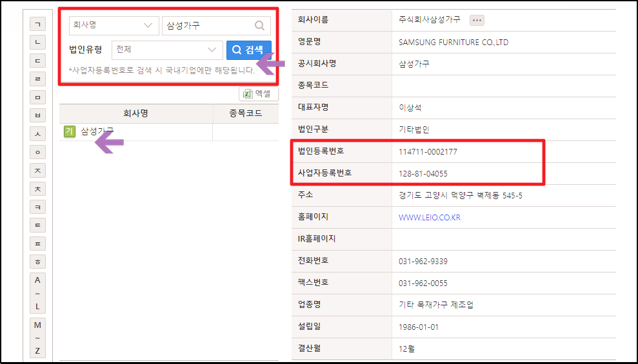Filter by consonant ㅌ index button
Image resolution: width=638 pixels, height=364 pixels.
38,225
